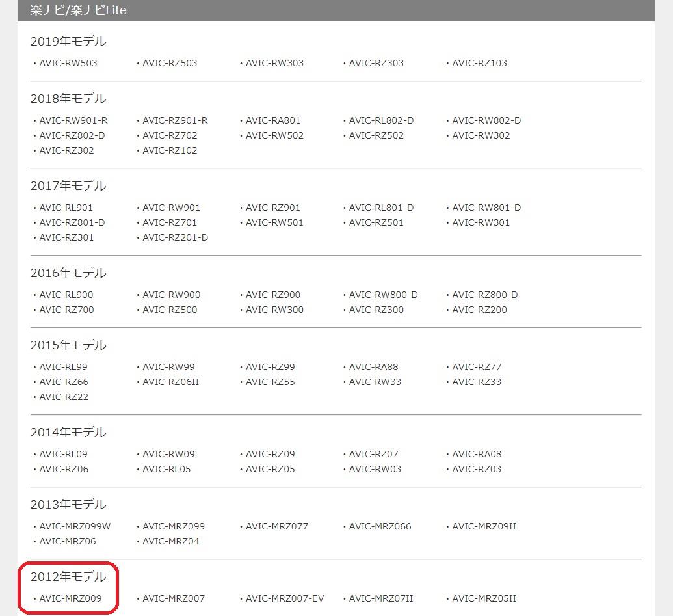Click model AVIC-RZ503

[x=170, y=63]
